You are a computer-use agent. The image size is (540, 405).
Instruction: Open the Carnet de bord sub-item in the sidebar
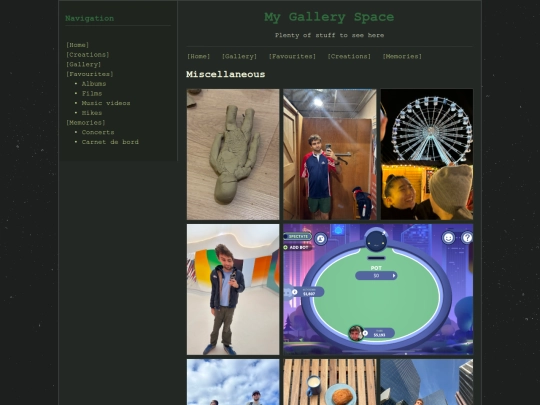110,142
